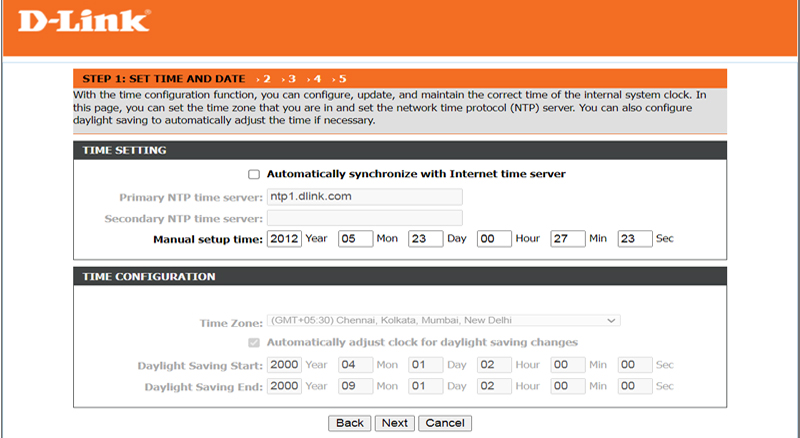Focus the manual setup Year field
This screenshot has width=800, height=438.
284,239
